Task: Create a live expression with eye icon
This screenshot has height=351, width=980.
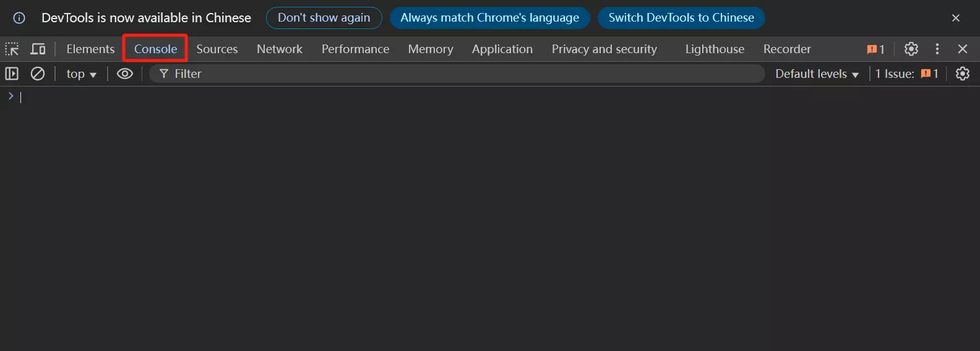Action: [x=125, y=74]
